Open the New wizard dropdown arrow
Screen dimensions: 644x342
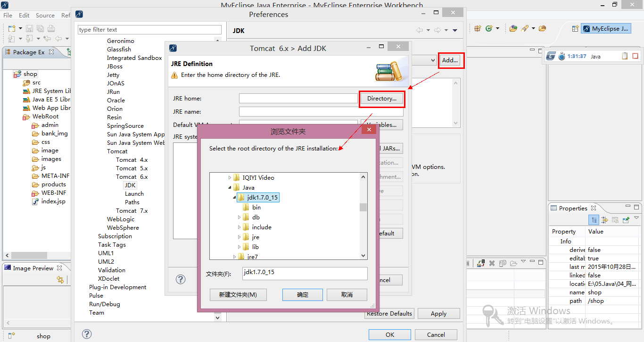[x=20, y=29]
